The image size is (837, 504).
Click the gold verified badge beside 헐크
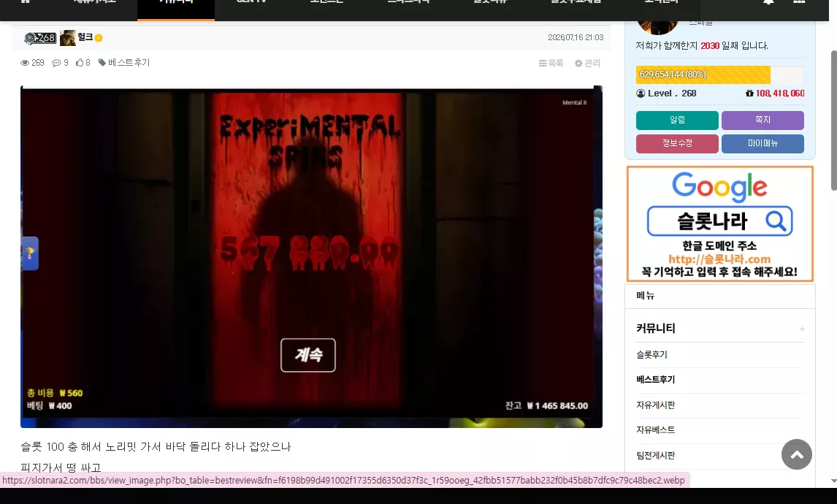click(x=99, y=38)
